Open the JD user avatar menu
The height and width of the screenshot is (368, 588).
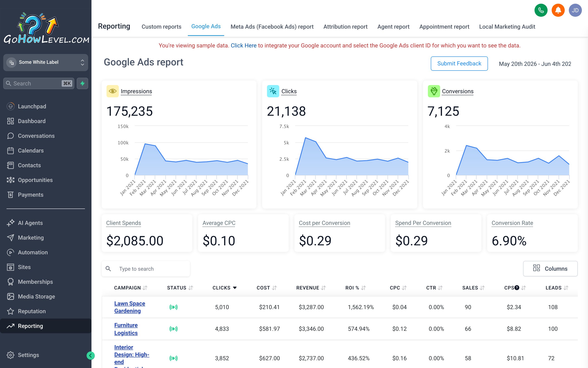point(575,10)
